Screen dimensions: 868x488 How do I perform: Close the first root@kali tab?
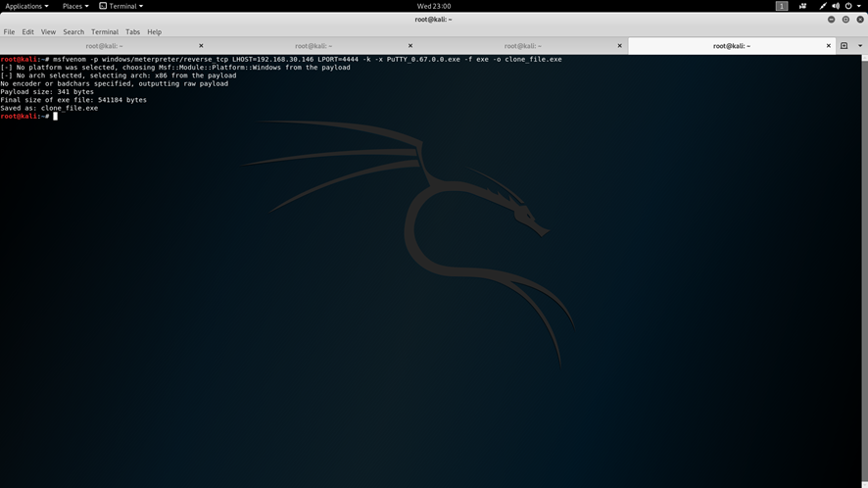pos(201,46)
